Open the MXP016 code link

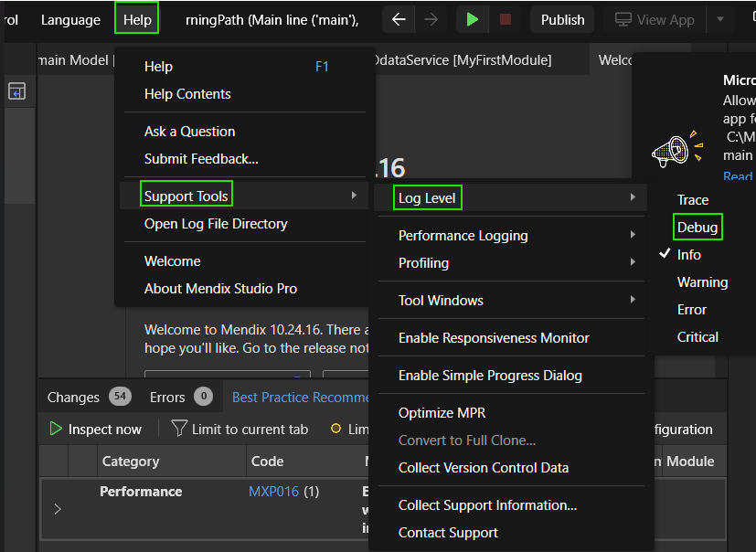273,492
